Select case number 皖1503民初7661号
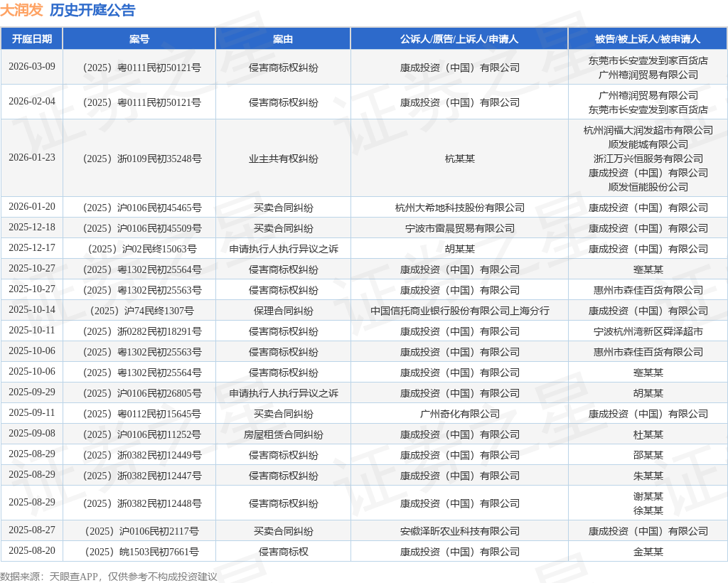728x583 pixels. click(142, 552)
